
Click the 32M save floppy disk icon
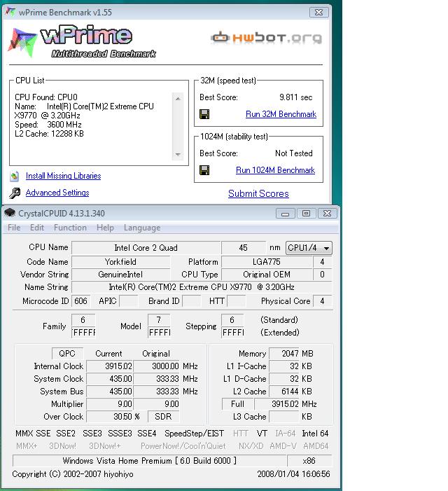pos(204,114)
